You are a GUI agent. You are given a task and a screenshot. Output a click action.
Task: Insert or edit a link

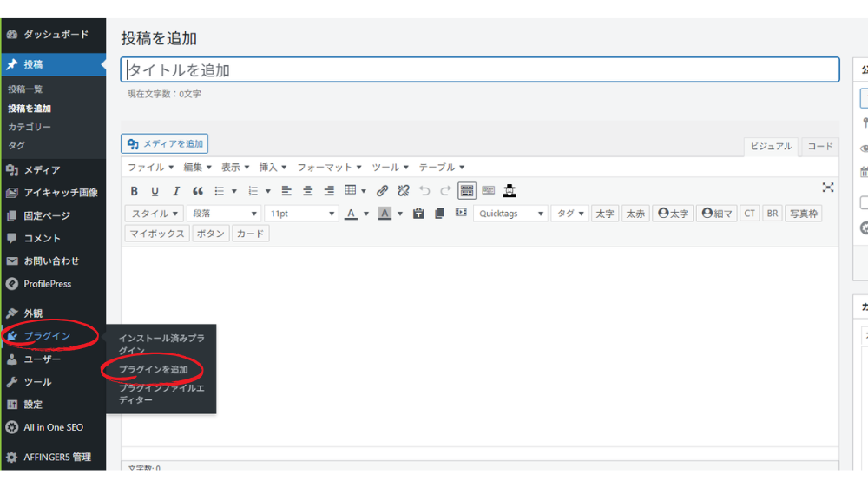tap(382, 191)
